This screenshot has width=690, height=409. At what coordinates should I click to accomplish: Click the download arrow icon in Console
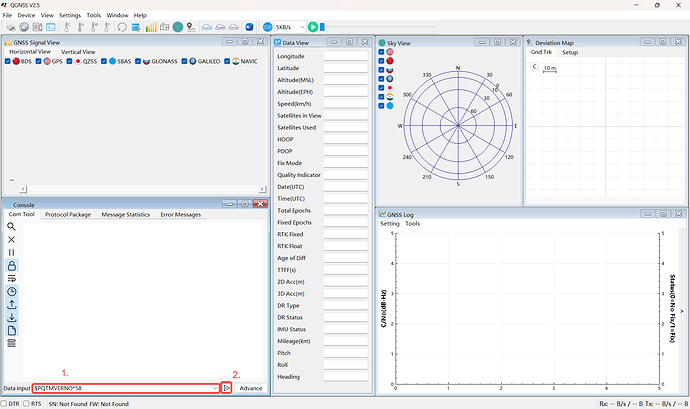click(11, 317)
